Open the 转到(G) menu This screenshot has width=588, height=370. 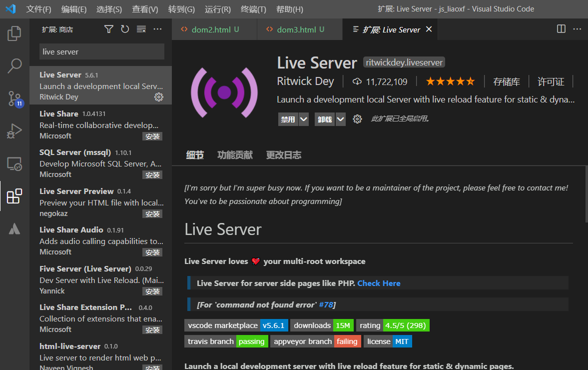181,9
